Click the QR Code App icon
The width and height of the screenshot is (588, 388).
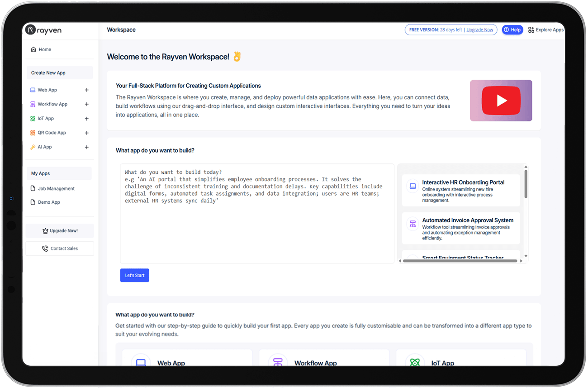coord(33,132)
